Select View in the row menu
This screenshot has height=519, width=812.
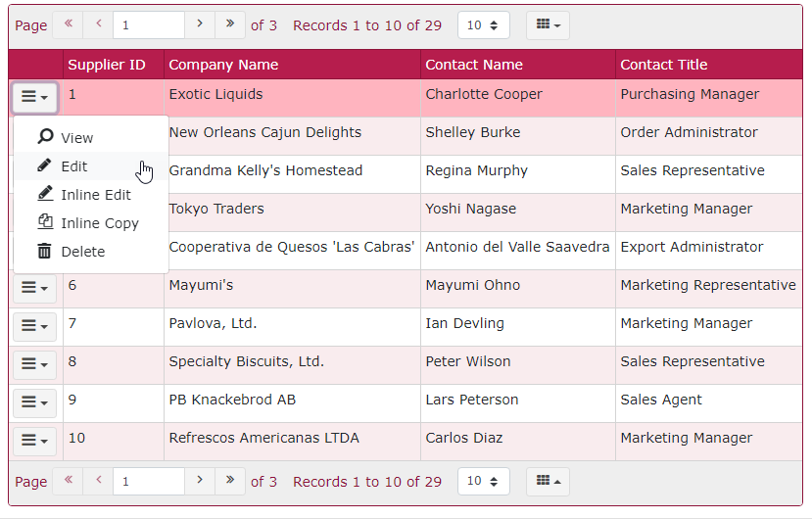coord(76,138)
